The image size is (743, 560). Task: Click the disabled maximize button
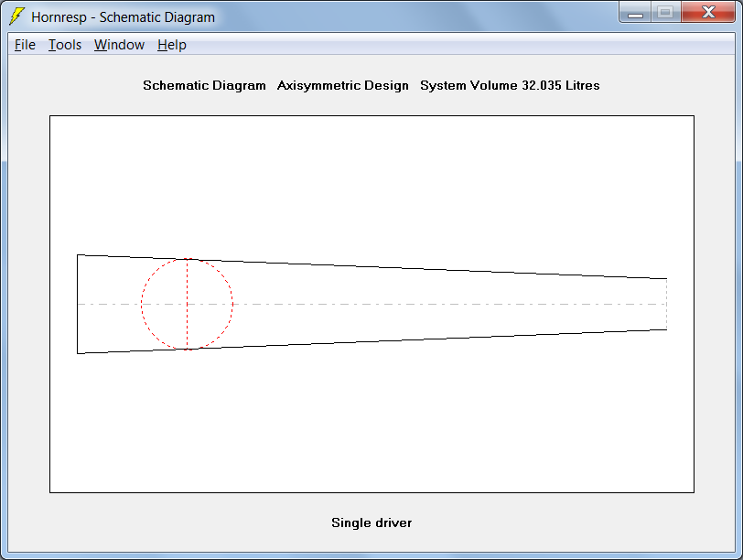click(666, 12)
